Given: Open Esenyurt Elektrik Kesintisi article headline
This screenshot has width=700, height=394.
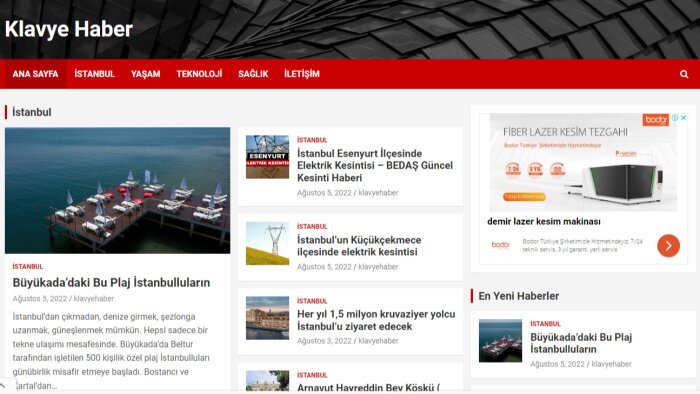Looking at the screenshot, I should 375,166.
